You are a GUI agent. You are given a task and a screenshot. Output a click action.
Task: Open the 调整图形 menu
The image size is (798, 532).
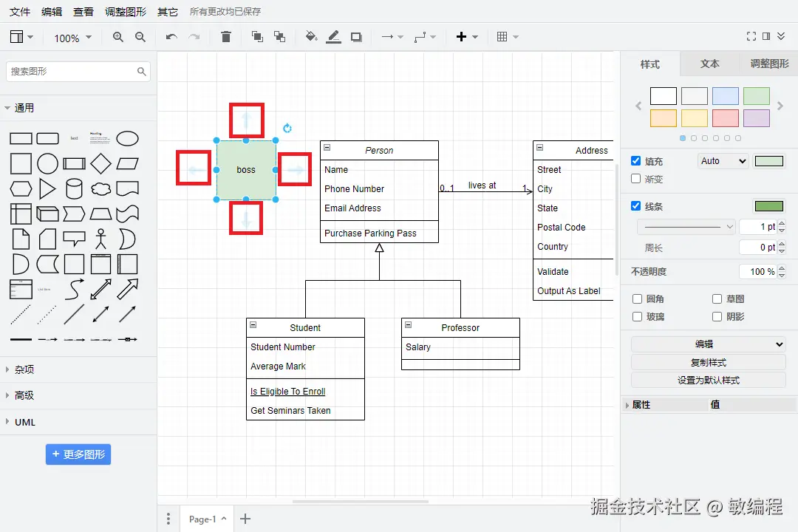pyautogui.click(x=126, y=12)
